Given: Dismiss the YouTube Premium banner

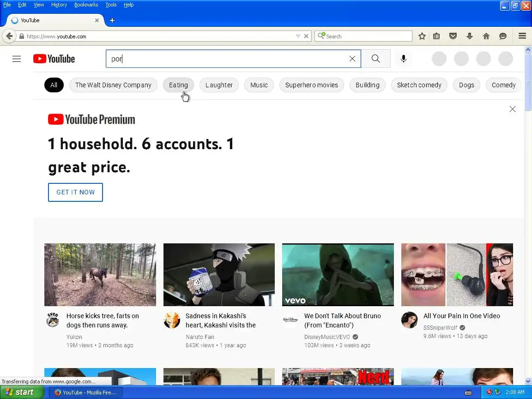Looking at the screenshot, I should (512, 109).
